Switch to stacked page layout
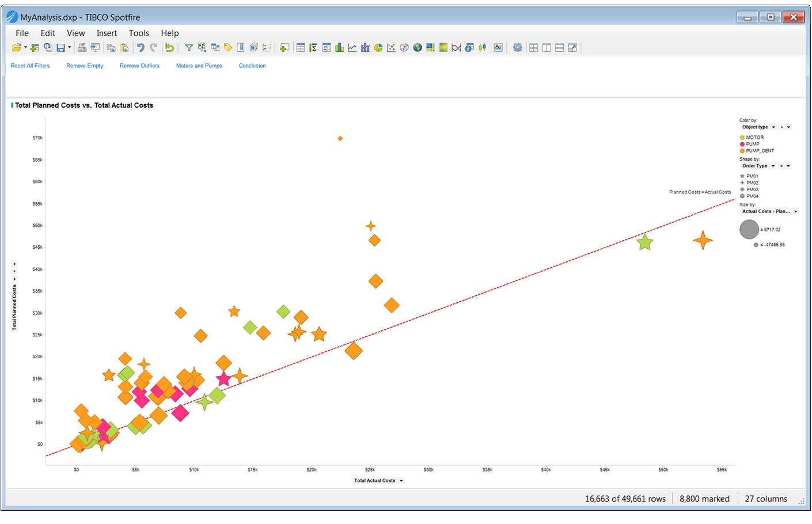 [x=560, y=48]
